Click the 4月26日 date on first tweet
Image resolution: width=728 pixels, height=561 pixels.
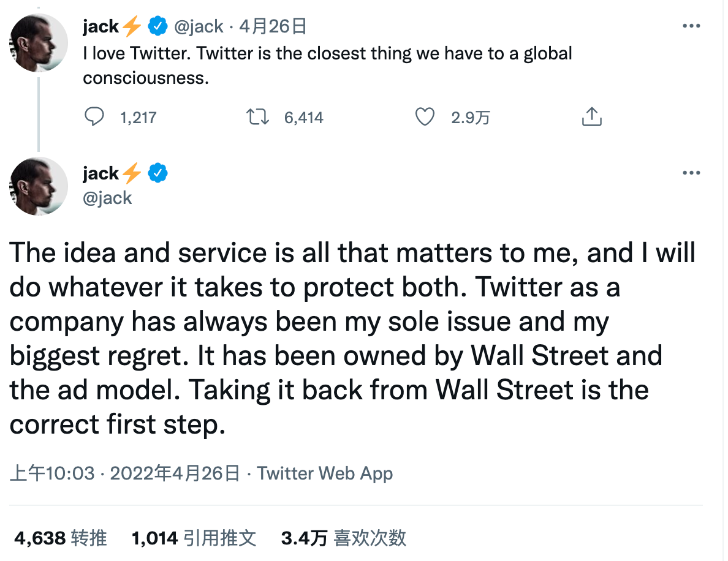pos(272,26)
